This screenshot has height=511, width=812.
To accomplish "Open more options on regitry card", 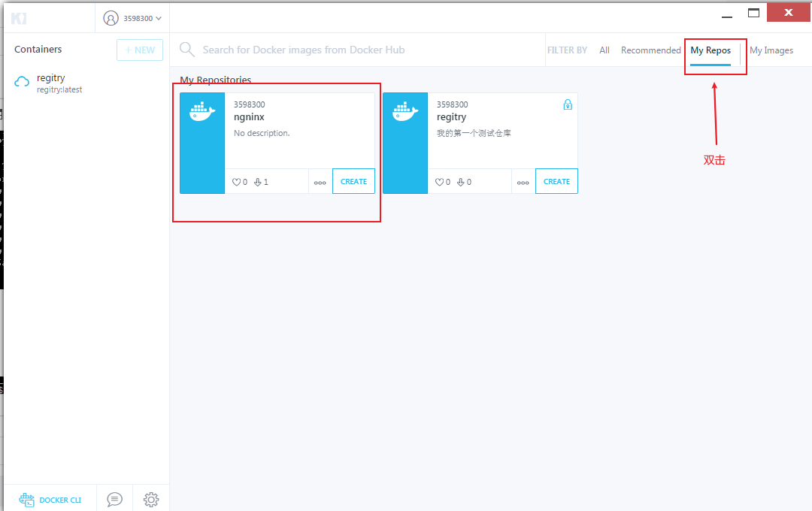I will [523, 183].
